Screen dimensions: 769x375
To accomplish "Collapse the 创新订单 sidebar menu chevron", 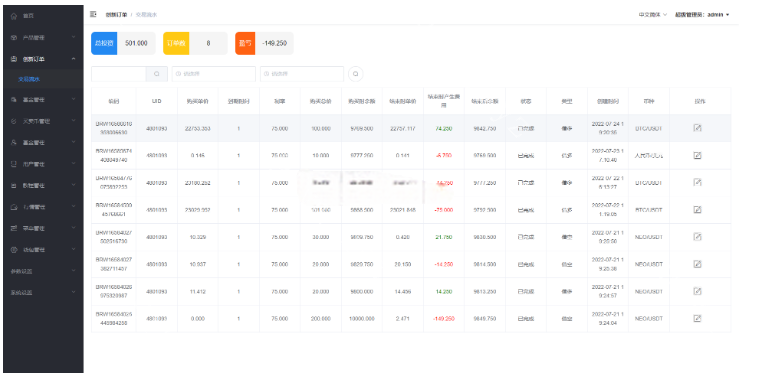I will pyautogui.click(x=73, y=59).
